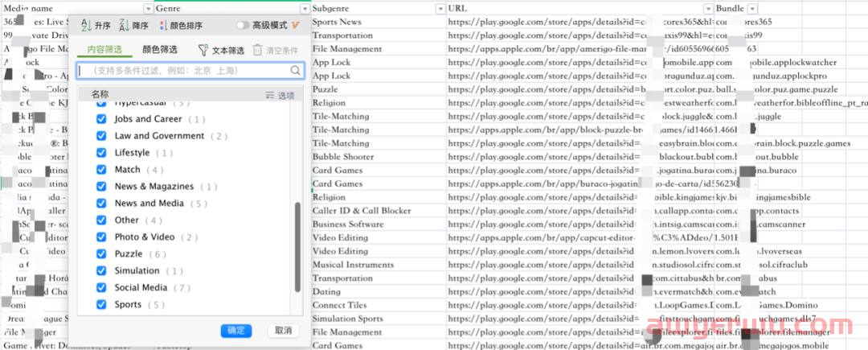Switch to the 颜色筛选 tab
Screen dimensions: 868x350
160,50
